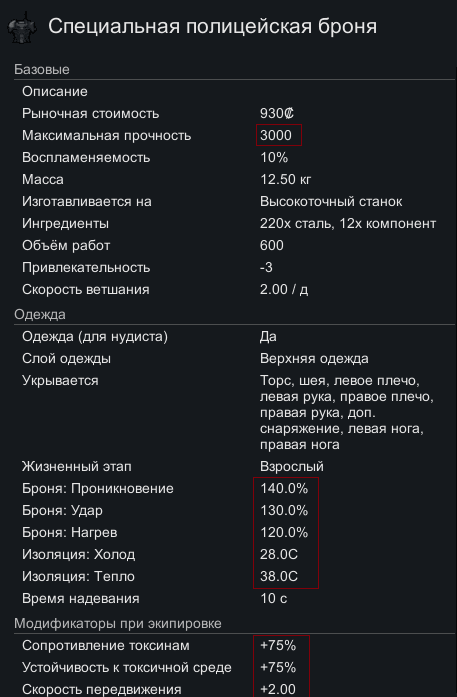The width and height of the screenshot is (457, 697).
Task: Click the 130.0% Броня: Удар value
Action: (284, 510)
